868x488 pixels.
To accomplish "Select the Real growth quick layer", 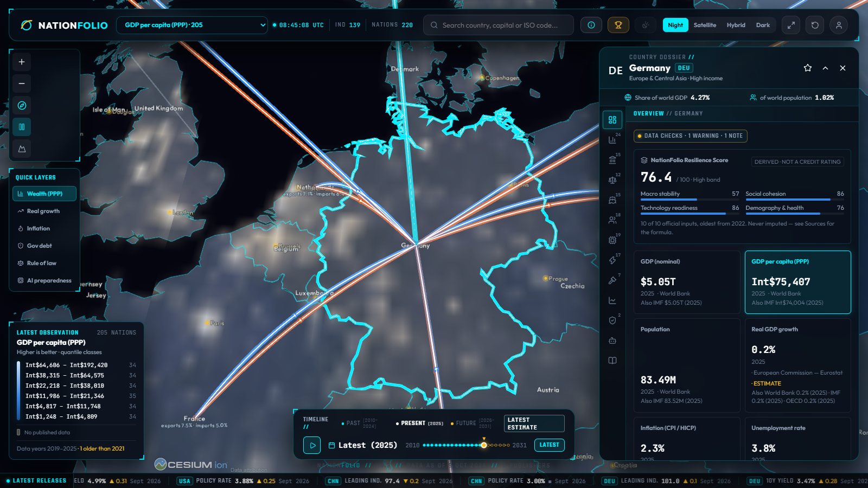I will point(44,211).
